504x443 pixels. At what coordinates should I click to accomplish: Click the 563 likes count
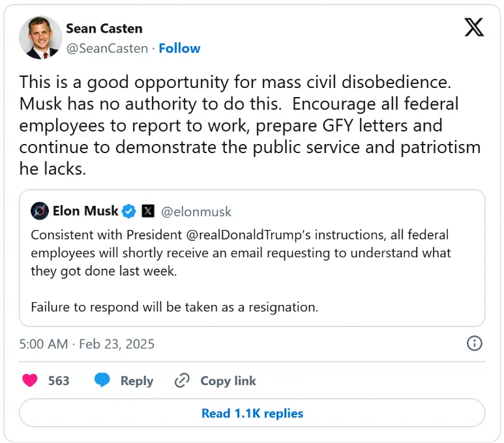[x=59, y=380]
